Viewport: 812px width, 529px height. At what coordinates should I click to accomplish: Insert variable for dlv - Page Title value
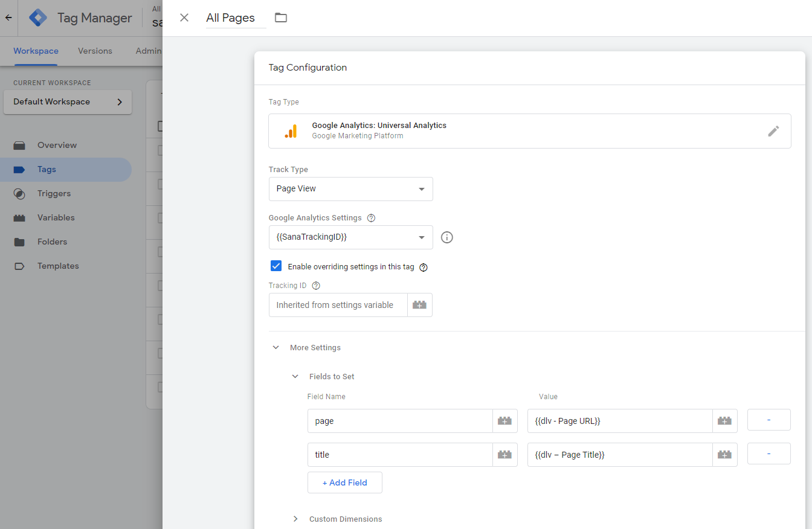725,455
